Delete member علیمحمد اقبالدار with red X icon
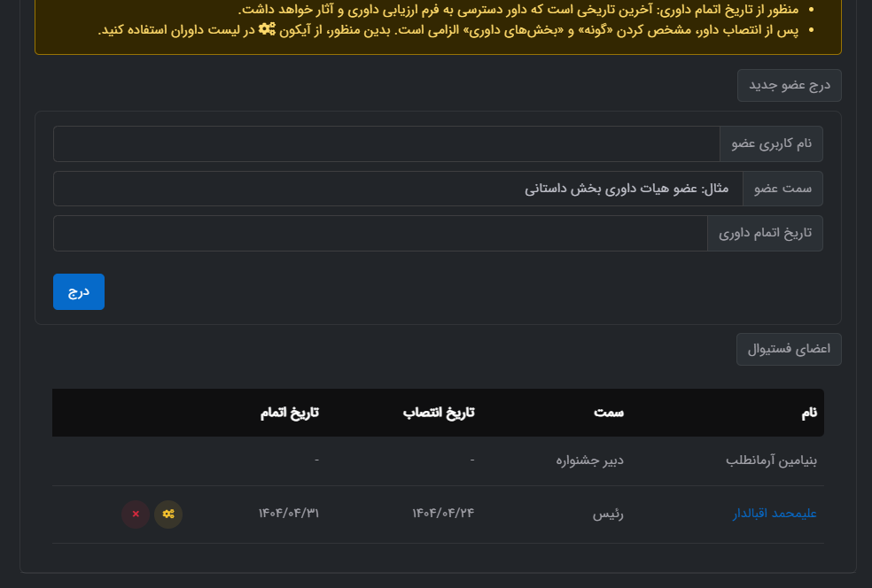 pyautogui.click(x=136, y=514)
